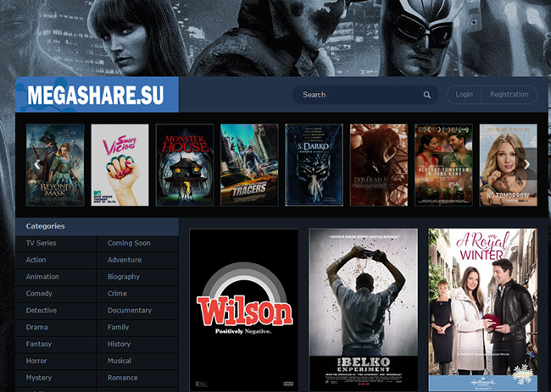This screenshot has width=551, height=392.
Task: Open S. Darko poster
Action: click(314, 165)
